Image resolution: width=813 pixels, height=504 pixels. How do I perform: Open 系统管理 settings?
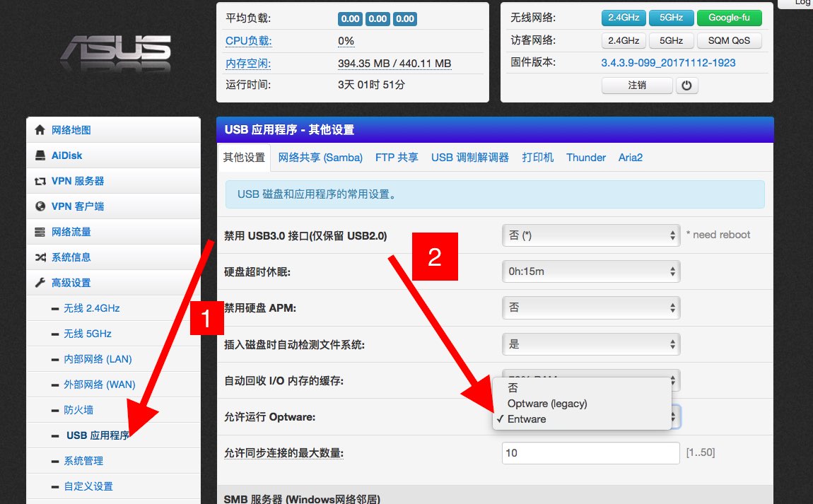tap(83, 460)
